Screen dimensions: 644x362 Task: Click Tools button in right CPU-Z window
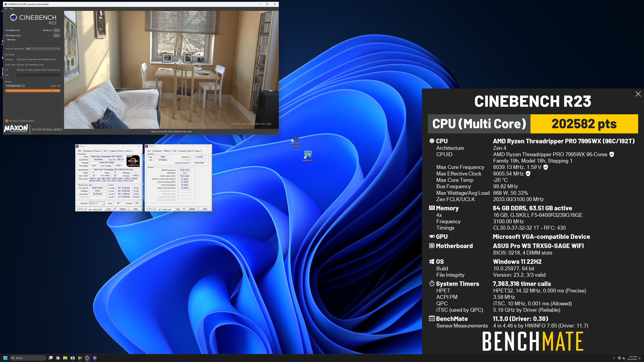(x=178, y=209)
